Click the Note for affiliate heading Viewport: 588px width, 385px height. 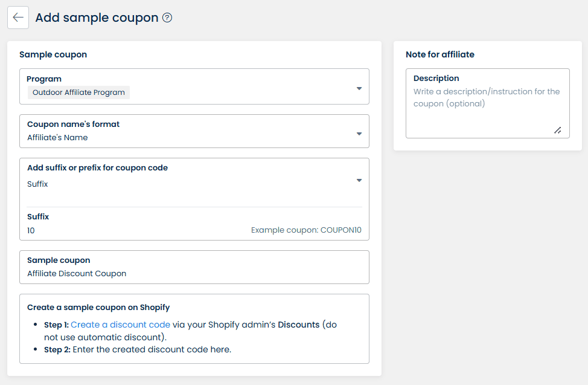tap(439, 54)
